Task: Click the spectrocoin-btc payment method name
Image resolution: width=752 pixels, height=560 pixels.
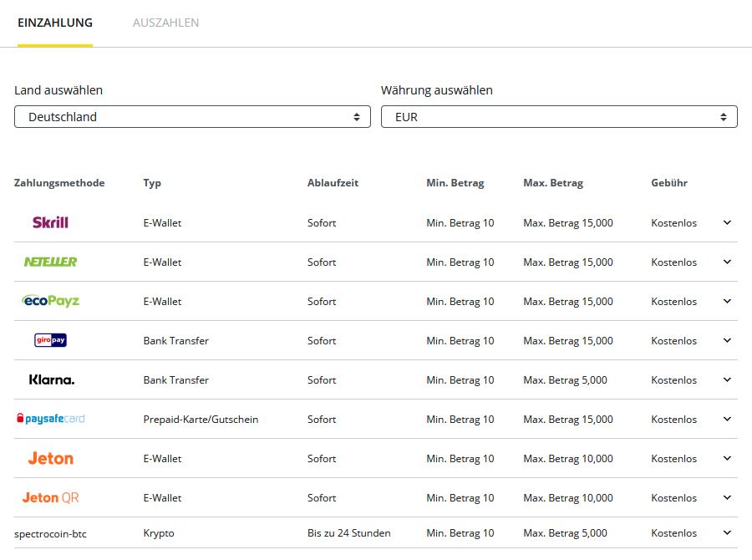Action: point(50,533)
